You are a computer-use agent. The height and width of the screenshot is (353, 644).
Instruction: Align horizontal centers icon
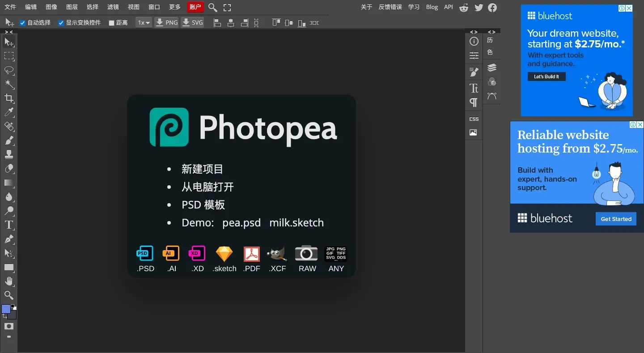231,23
